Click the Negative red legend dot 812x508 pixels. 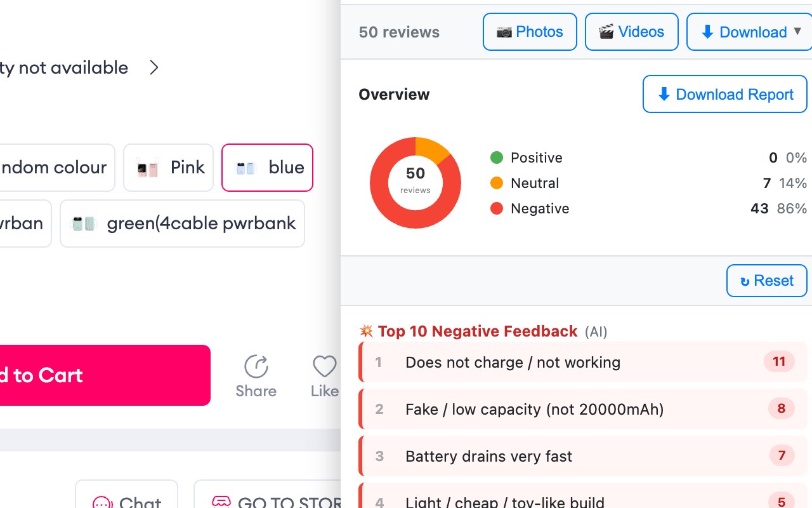point(497,208)
